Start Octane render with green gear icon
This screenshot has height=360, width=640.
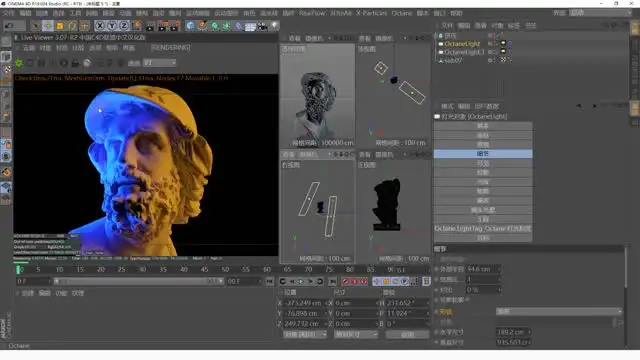pyautogui.click(x=19, y=63)
